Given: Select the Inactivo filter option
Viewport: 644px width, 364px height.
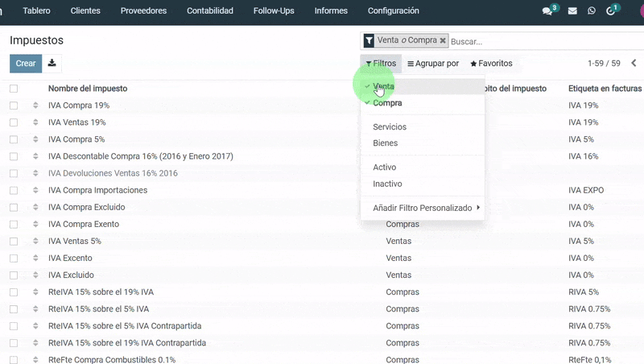Looking at the screenshot, I should pyautogui.click(x=387, y=184).
